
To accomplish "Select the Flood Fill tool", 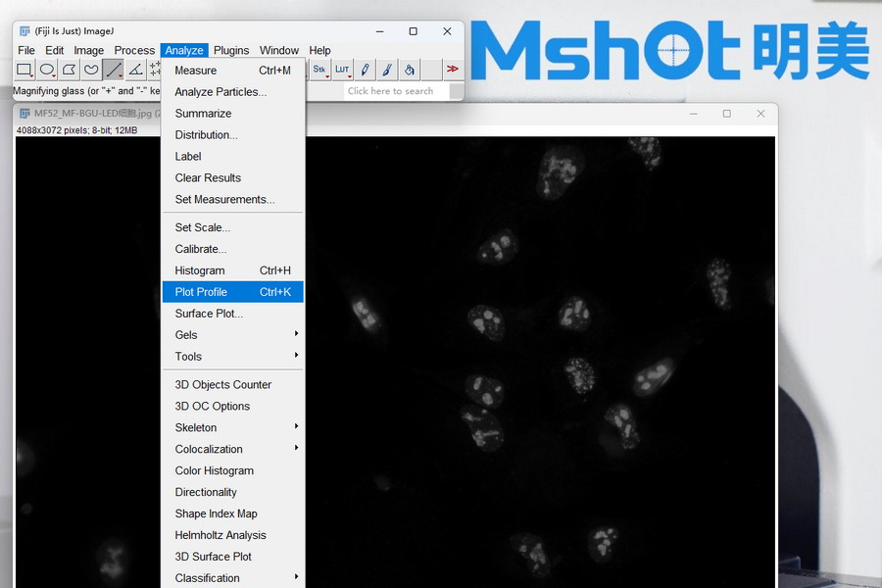I will point(410,70).
